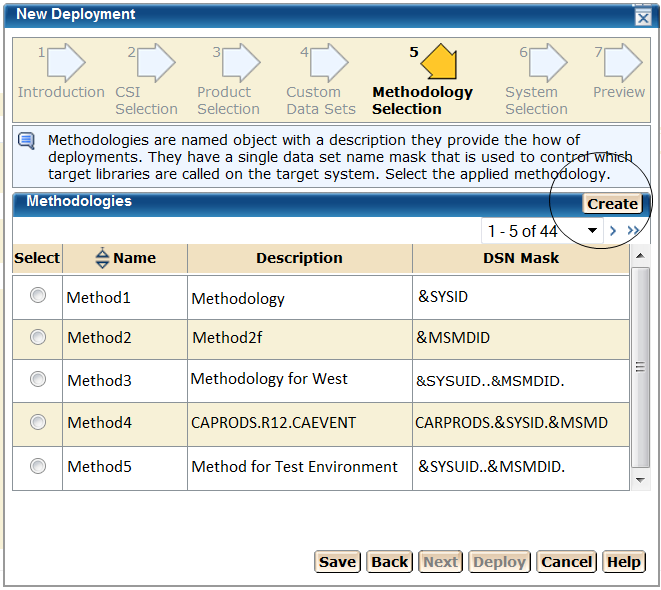Click the Product Selection step arrow icon
661x590 pixels.
(240, 63)
